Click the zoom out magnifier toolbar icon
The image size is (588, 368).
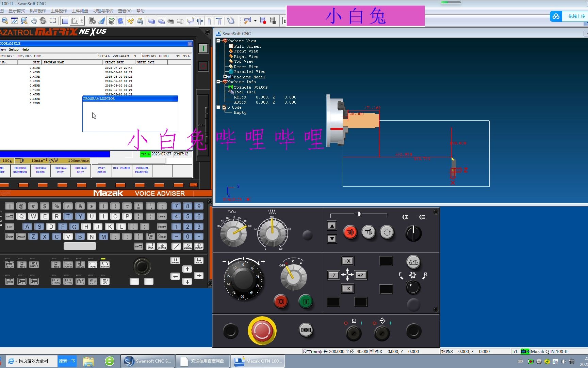(x=5, y=21)
